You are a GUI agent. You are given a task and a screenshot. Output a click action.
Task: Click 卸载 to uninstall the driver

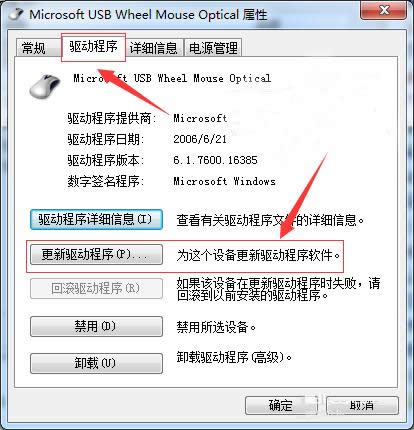96,363
